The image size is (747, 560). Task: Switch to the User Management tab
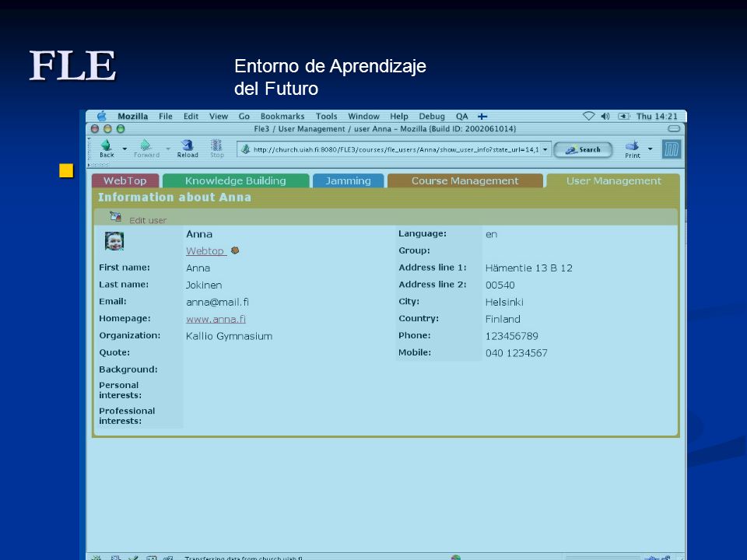tap(614, 180)
